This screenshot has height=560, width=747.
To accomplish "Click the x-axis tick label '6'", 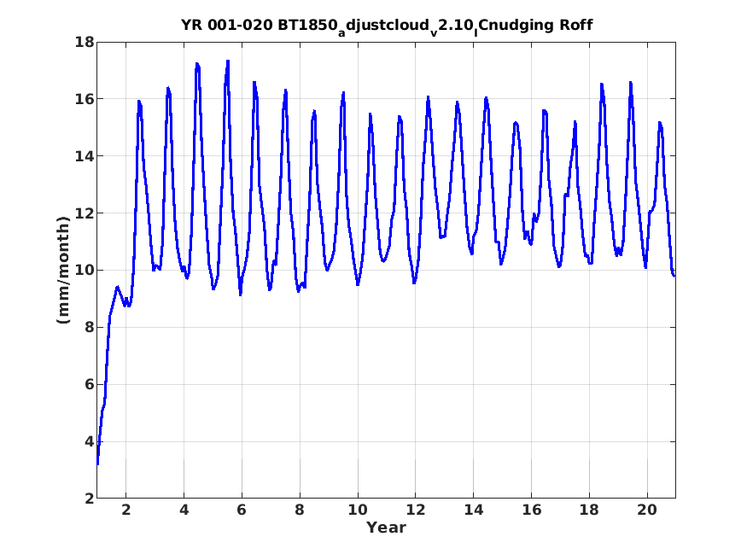I will click(x=242, y=510).
